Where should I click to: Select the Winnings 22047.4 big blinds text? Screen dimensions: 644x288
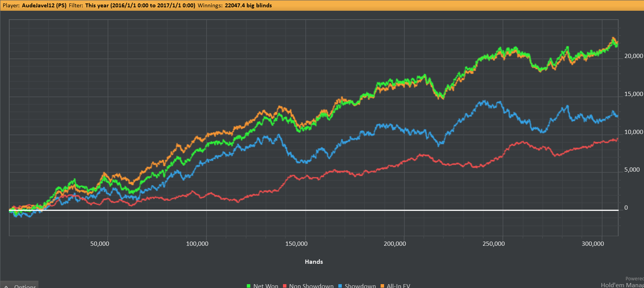click(x=235, y=5)
